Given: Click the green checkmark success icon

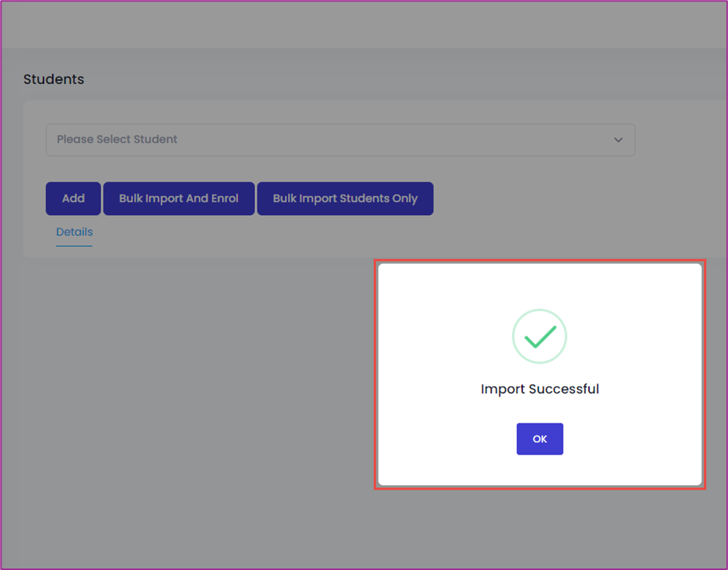Looking at the screenshot, I should (x=540, y=336).
